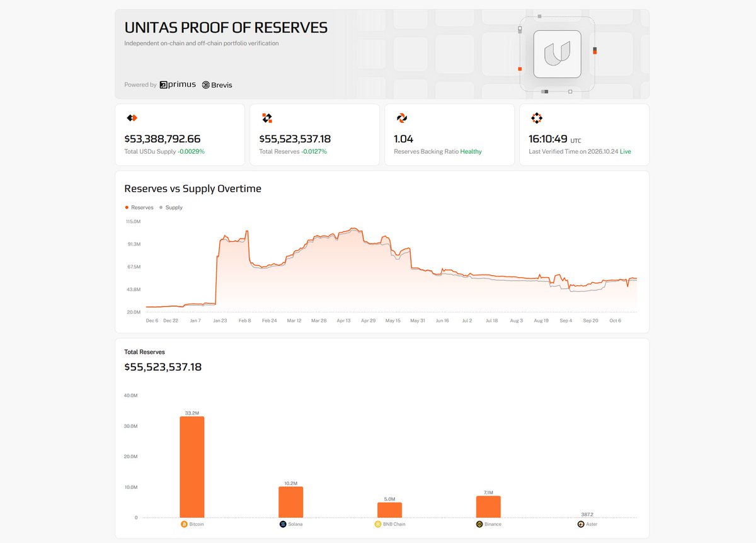Click the Reserves Backing Ratio card icon

point(401,118)
